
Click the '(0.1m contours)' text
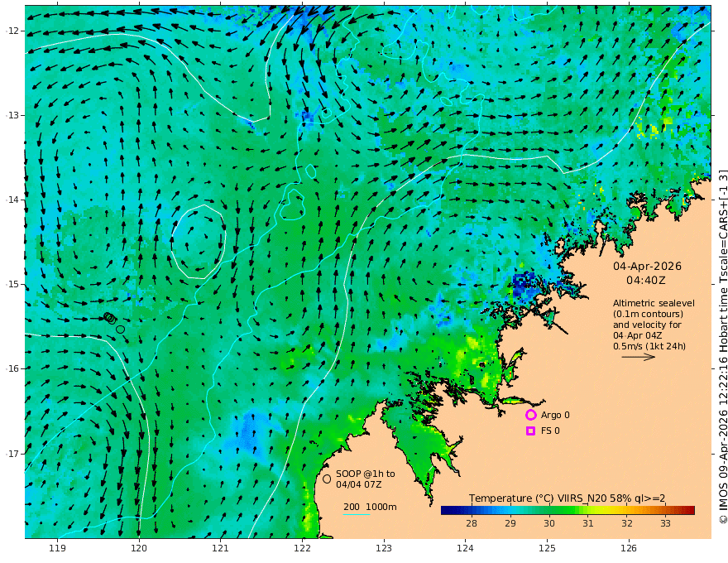pos(648,314)
